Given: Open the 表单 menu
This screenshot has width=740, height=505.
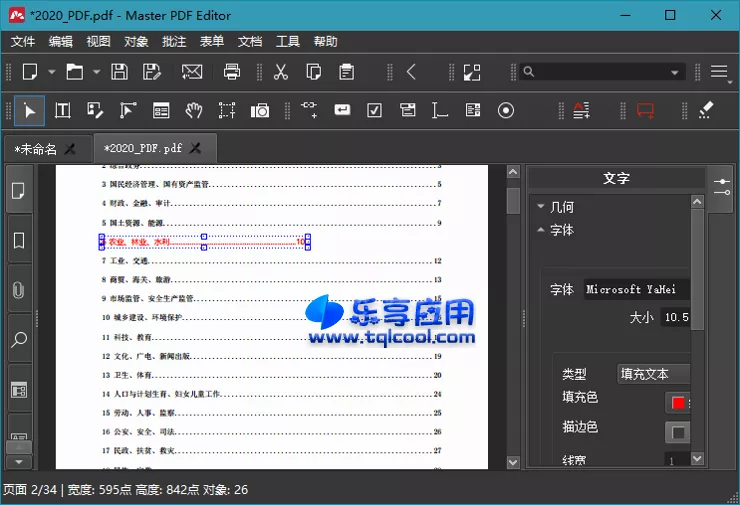Looking at the screenshot, I should coord(211,42).
